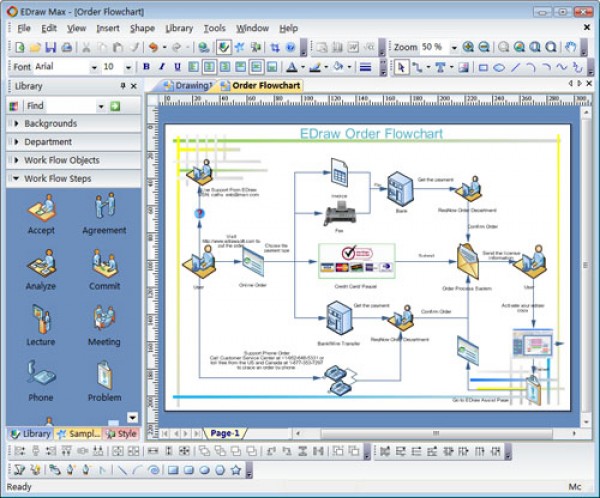Open the Zoom percentage dropdown
Viewport: 600px width, 498px height.
pyautogui.click(x=454, y=47)
